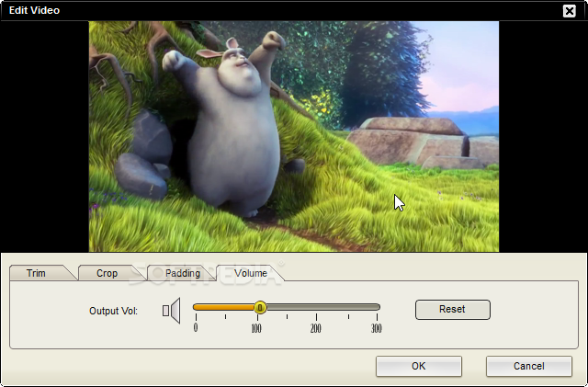588x387 pixels.
Task: Click the volume slider thumb knob
Action: pyautogui.click(x=260, y=307)
